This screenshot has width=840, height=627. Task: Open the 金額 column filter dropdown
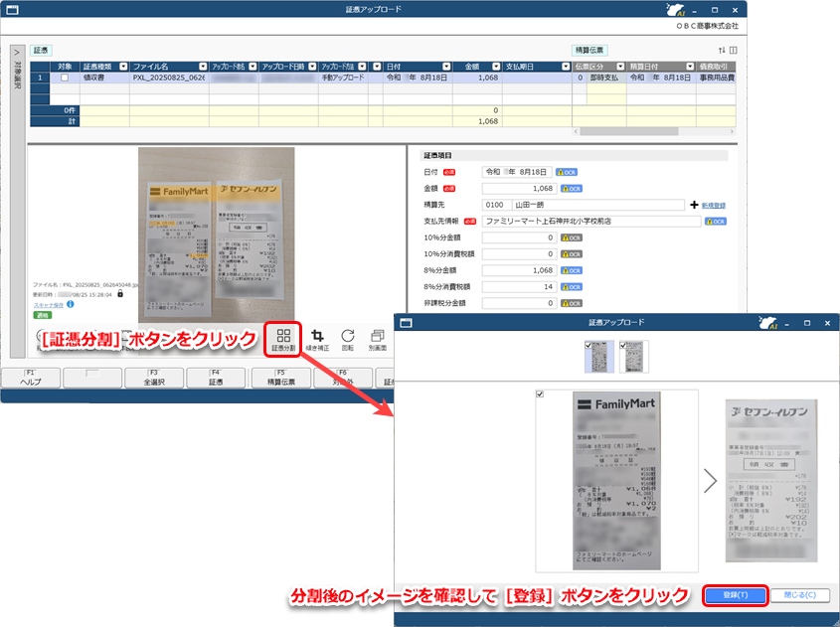point(495,67)
